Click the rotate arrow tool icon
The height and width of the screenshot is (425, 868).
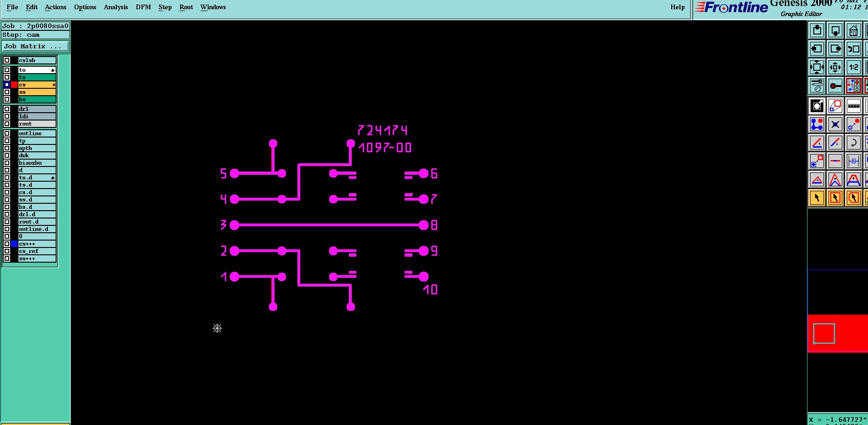click(x=853, y=143)
